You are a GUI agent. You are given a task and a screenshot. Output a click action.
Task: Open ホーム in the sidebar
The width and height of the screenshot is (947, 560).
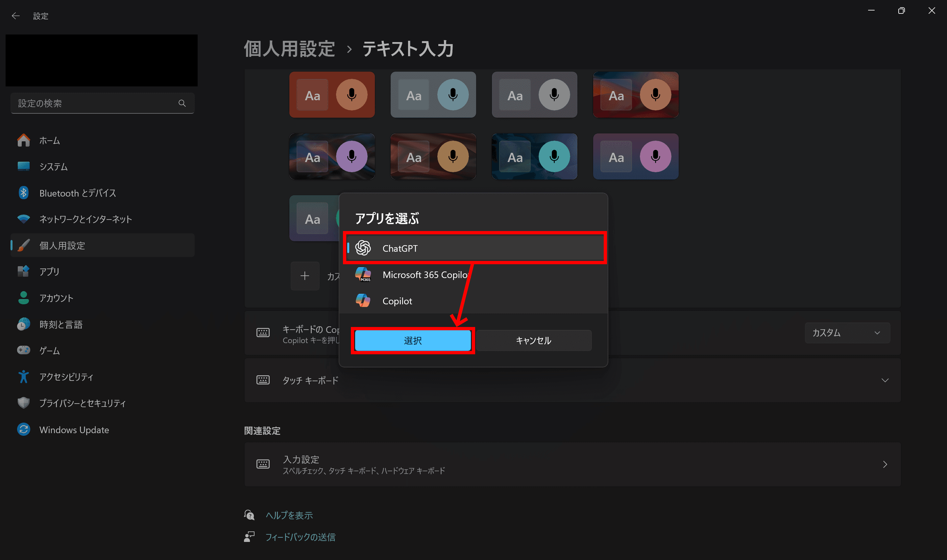[102, 140]
